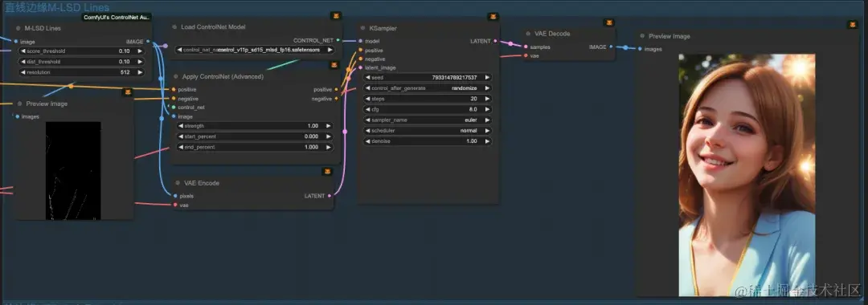Open the scheduler dropdown set to normal
The height and width of the screenshot is (305, 868).
tap(428, 130)
